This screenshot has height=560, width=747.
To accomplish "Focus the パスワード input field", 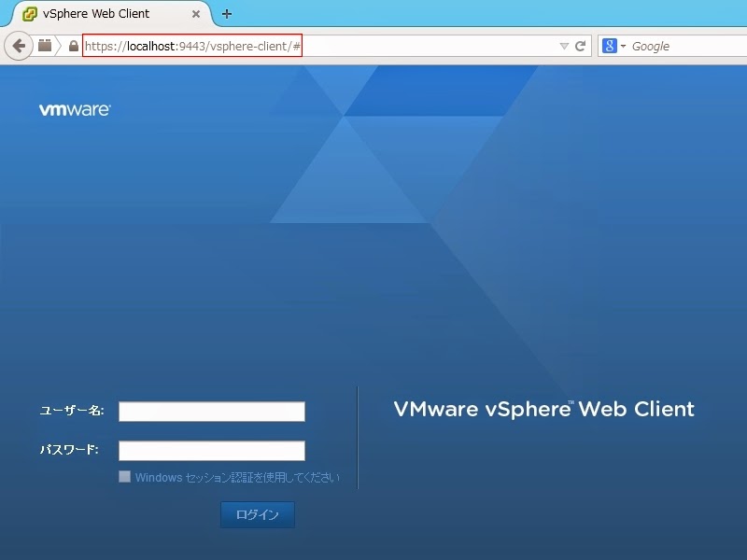I will [212, 451].
